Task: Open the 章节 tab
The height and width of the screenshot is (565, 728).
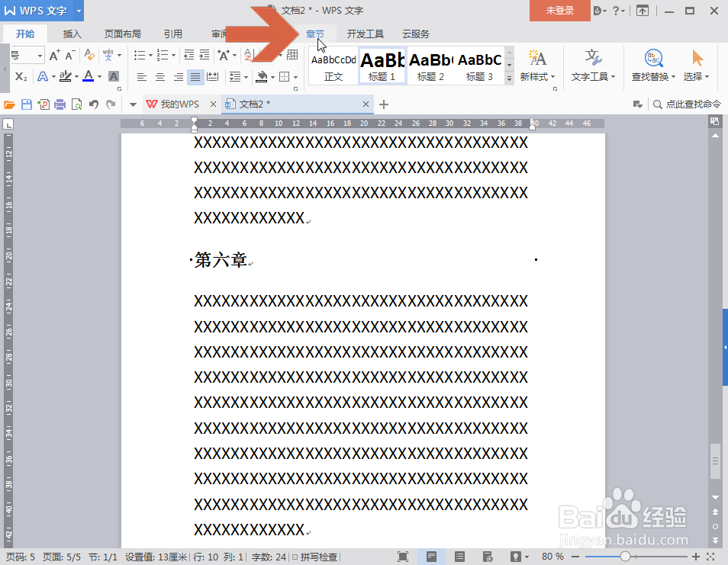Action: (315, 34)
